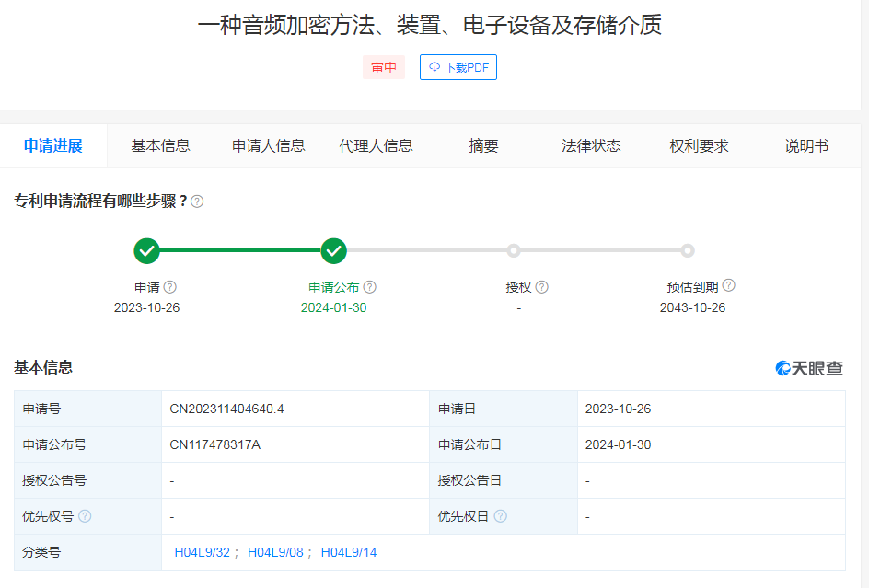Click the cloud download icon in 下载PDF
This screenshot has height=588, width=869.
(434, 67)
